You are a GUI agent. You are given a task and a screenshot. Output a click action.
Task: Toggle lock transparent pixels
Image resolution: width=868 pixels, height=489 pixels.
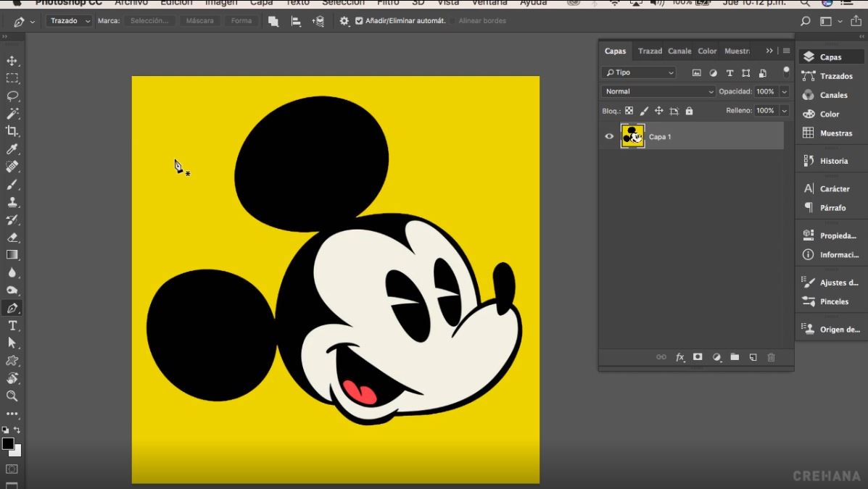point(629,111)
